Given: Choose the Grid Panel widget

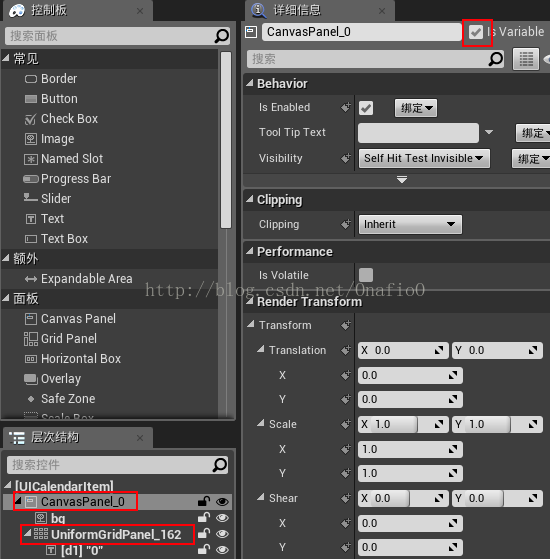Looking at the screenshot, I should click(x=60, y=338).
